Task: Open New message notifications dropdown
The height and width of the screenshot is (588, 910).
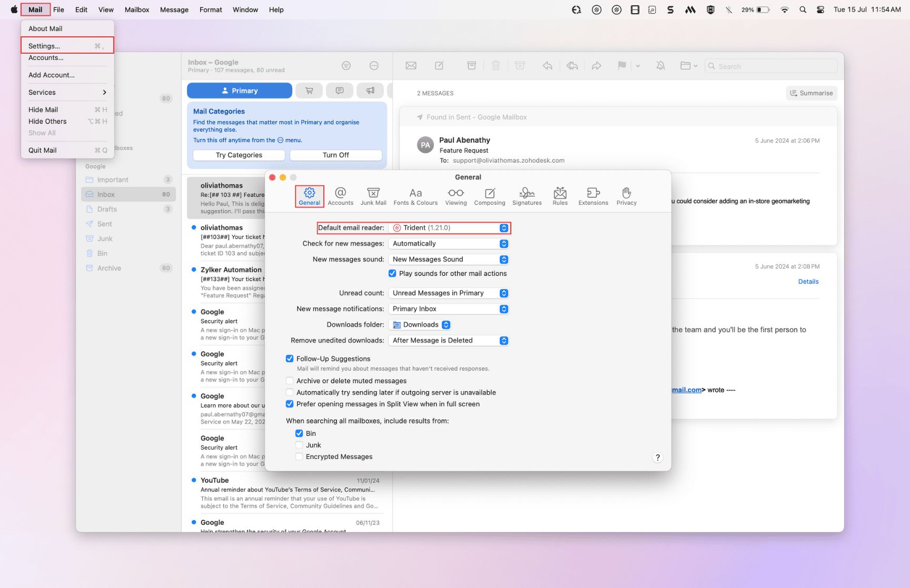Action: coord(449,309)
